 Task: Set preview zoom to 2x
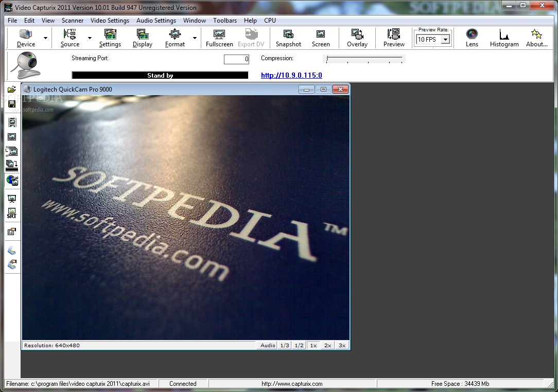(327, 345)
